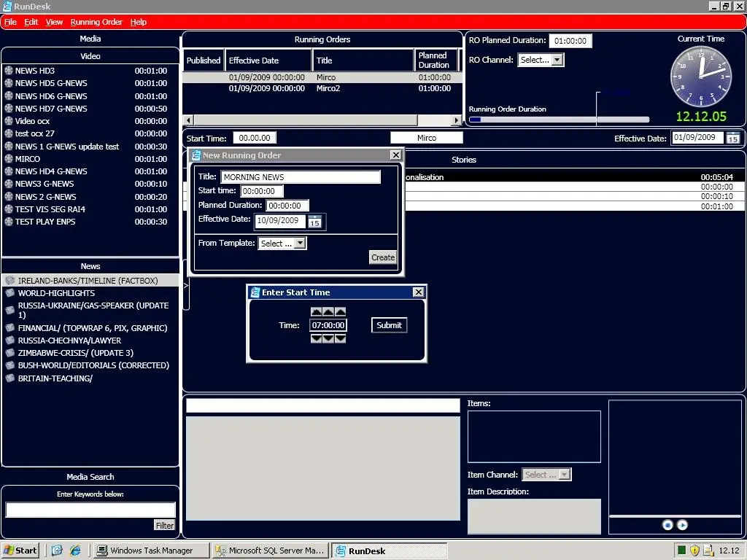Click the Internet Explorer quick launch icon
Screen dimensions: 747x560
pos(74,551)
